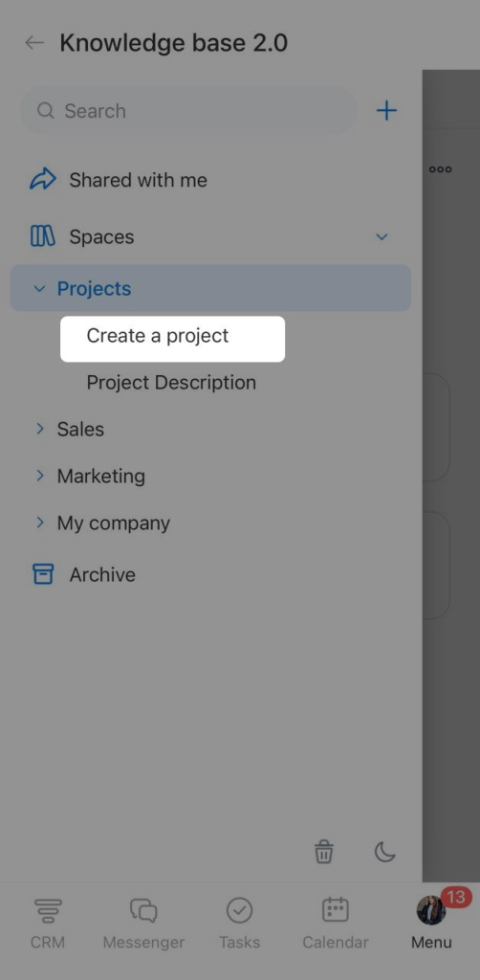480x980 pixels.
Task: Open the Tasks checkmark icon
Action: pyautogui.click(x=239, y=924)
